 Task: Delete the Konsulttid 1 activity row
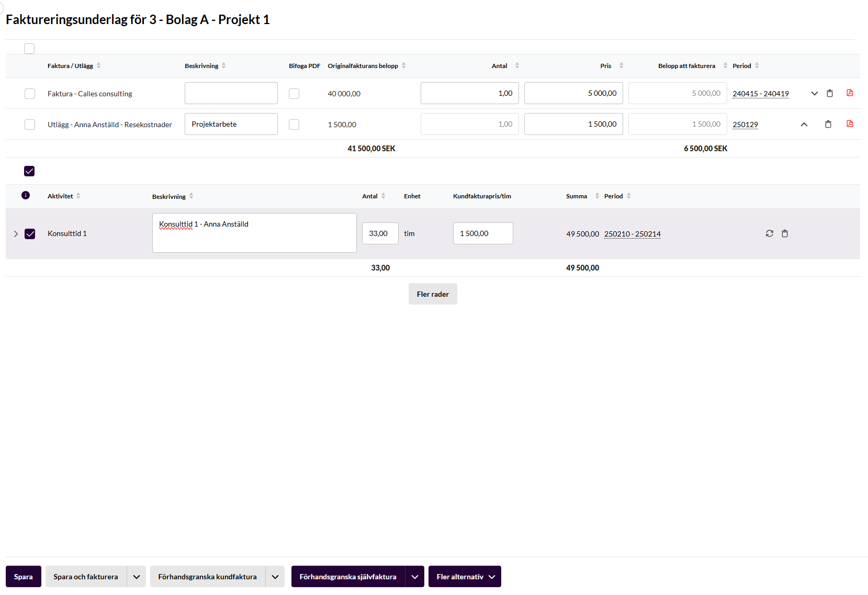pos(785,233)
